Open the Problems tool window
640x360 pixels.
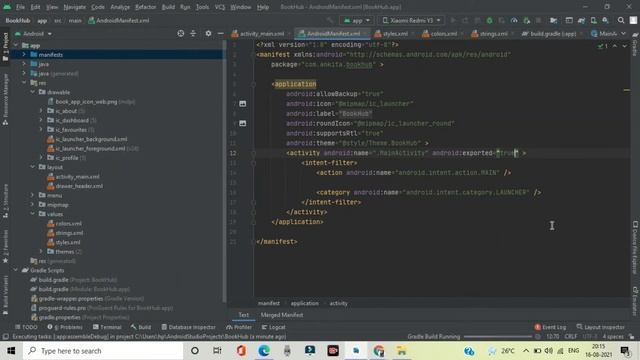[64, 327]
